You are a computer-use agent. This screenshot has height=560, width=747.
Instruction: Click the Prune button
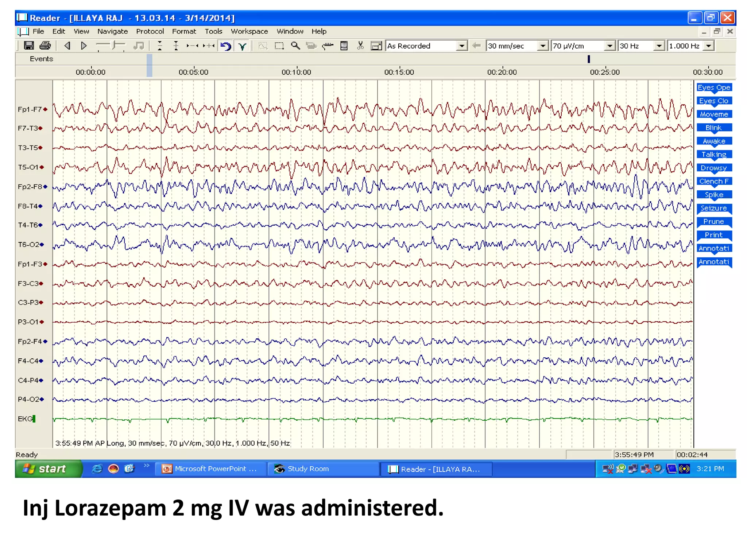(x=714, y=222)
